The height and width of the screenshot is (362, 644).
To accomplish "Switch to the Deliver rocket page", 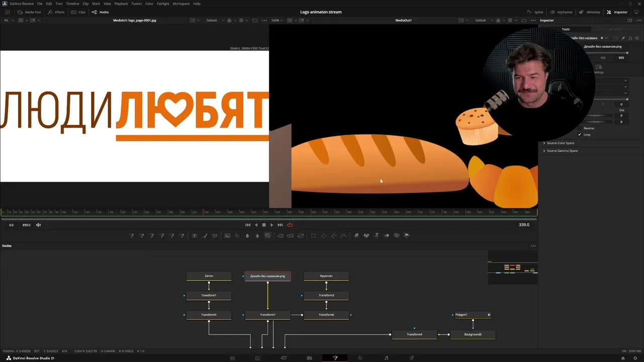I will 412,358.
